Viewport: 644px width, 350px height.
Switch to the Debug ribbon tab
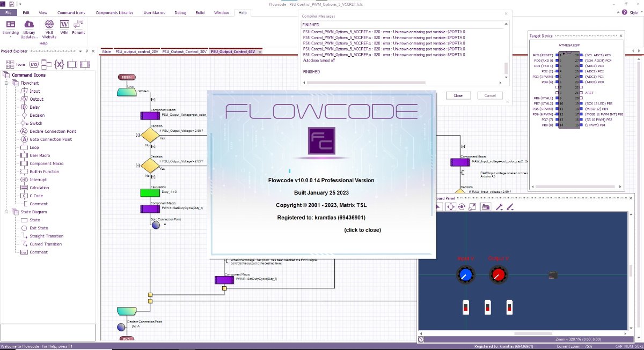tap(180, 12)
